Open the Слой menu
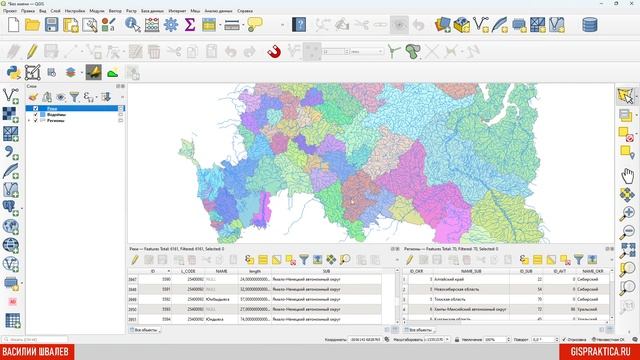The height and width of the screenshot is (360, 640). click(x=56, y=11)
